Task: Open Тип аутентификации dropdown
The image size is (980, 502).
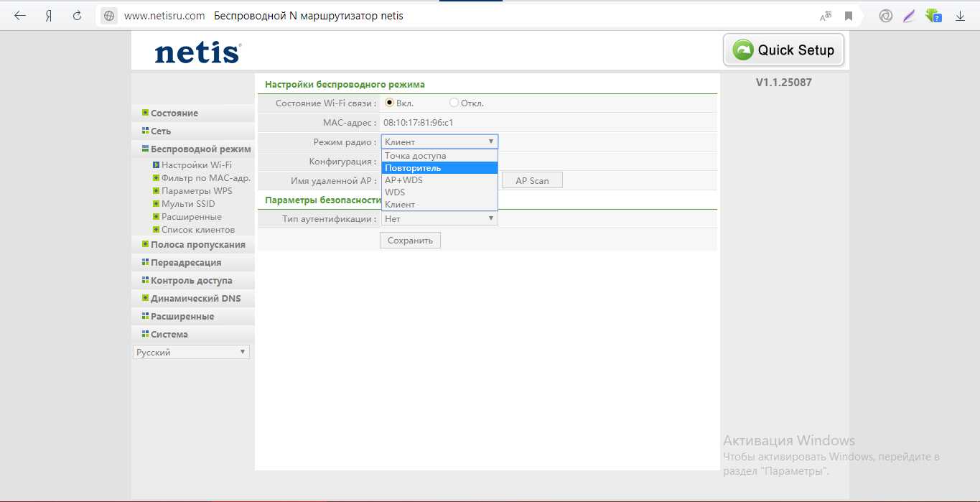Action: [x=439, y=218]
